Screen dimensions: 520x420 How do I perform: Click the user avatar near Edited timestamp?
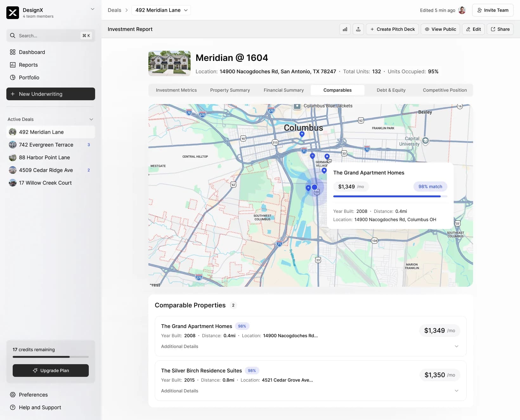point(462,10)
